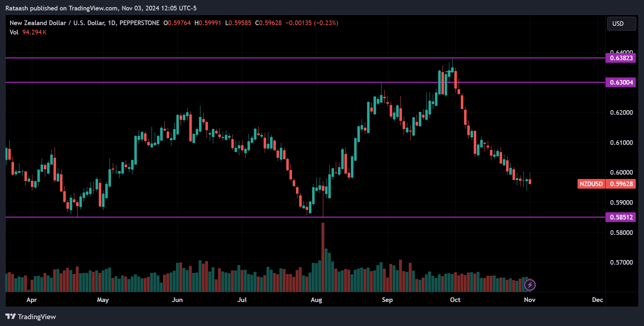
Task: Click the Nov label on time axis
Action: pos(530,300)
